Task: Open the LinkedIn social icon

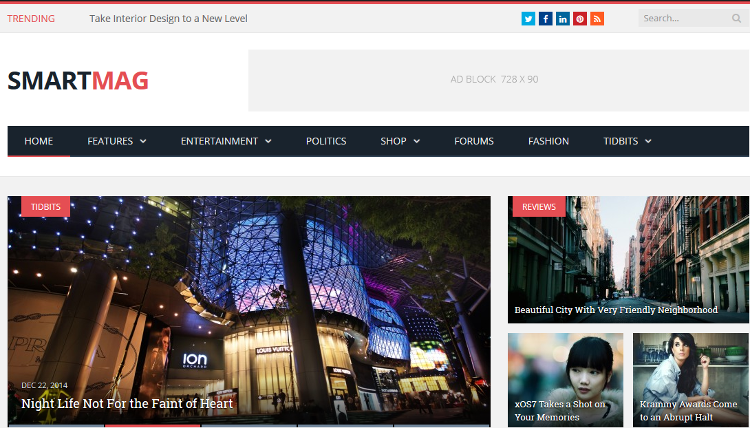Action: coord(563,19)
